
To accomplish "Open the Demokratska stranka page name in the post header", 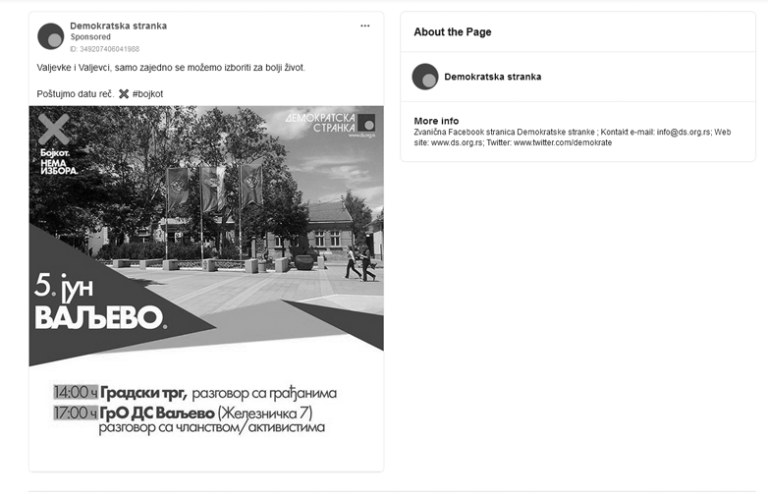I will [118, 26].
